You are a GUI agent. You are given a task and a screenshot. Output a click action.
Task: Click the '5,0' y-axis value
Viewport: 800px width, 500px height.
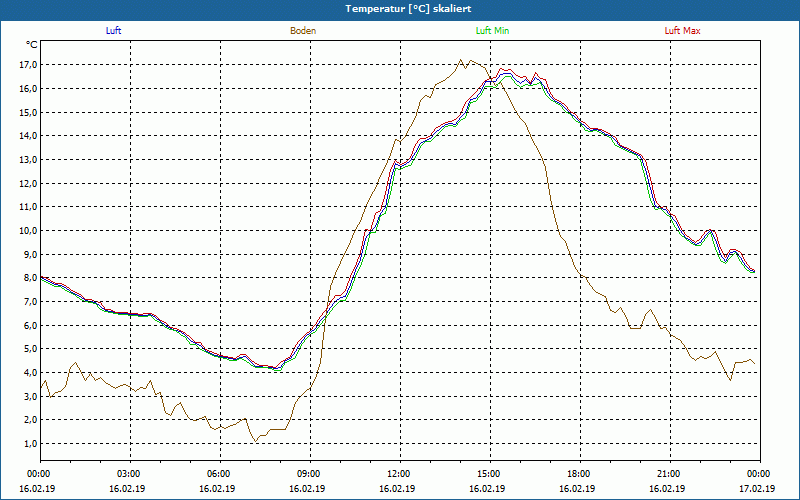(x=31, y=349)
